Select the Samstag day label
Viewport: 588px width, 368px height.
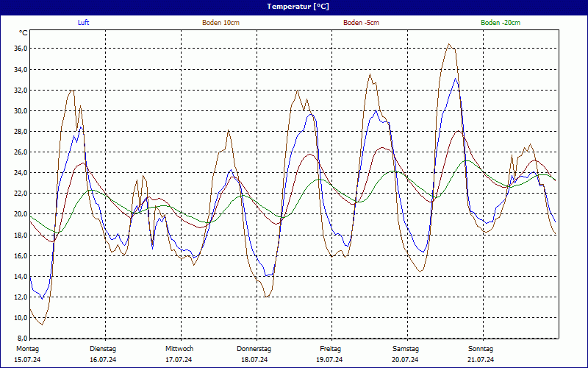406,349
